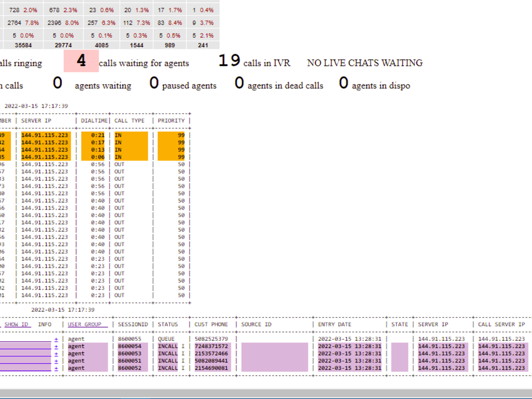Click the total value 35584
Screen dimensions: 532x399
coord(23,45)
